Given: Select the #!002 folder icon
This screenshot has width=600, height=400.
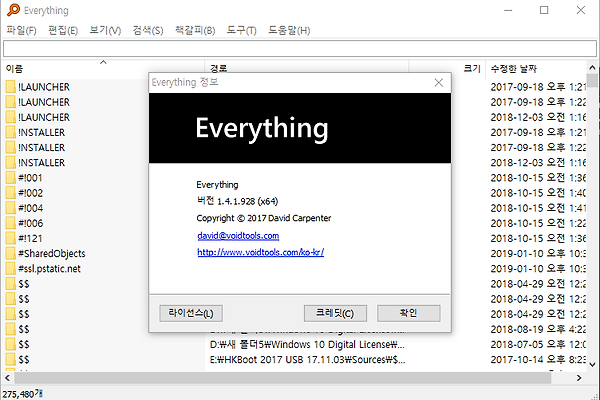Looking at the screenshot, I should click(x=10, y=192).
